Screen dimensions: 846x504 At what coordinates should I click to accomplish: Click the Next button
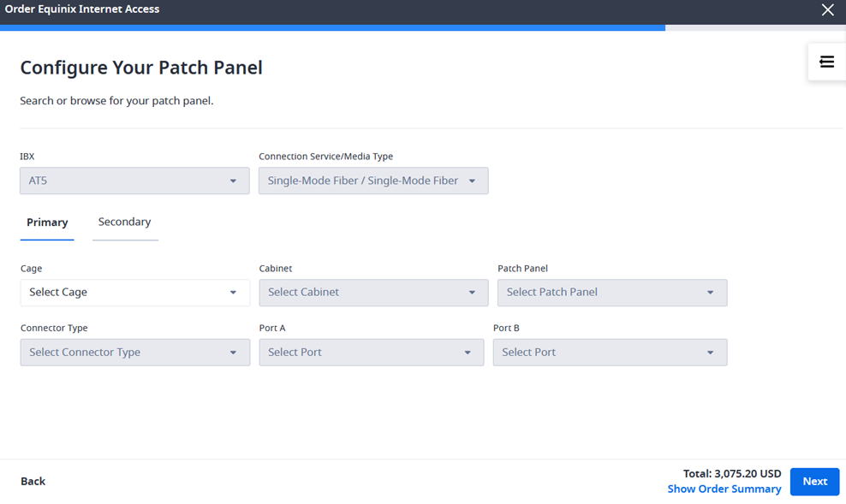pyautogui.click(x=814, y=482)
